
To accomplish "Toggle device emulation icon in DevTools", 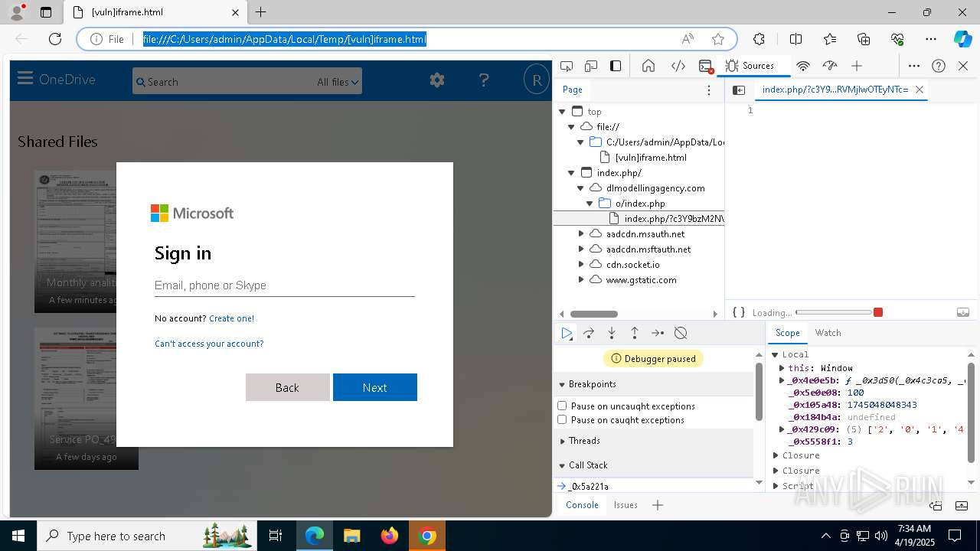I will pyautogui.click(x=591, y=66).
